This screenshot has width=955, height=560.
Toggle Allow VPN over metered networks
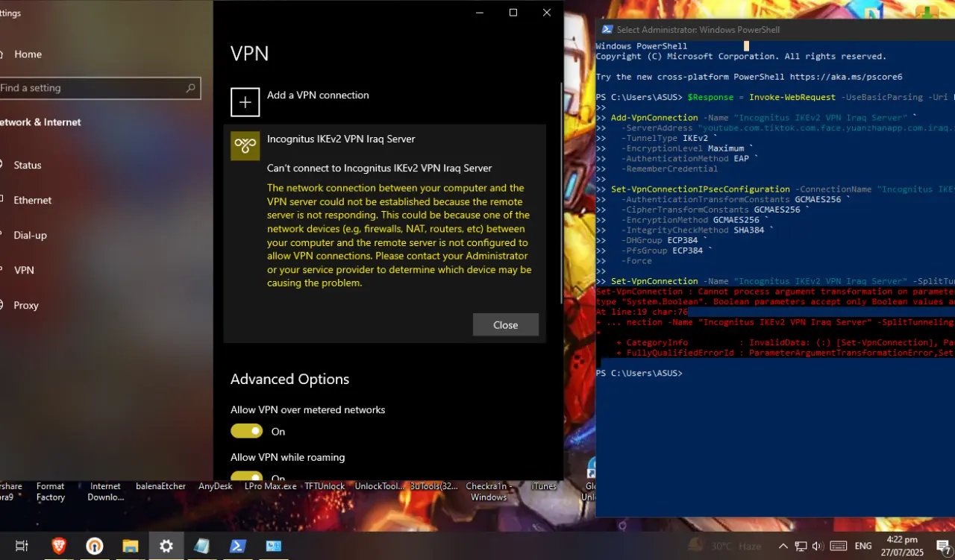pyautogui.click(x=246, y=431)
